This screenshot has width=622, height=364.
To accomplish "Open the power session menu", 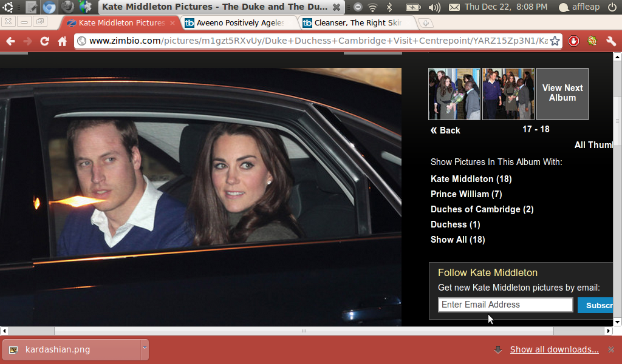I will (612, 7).
